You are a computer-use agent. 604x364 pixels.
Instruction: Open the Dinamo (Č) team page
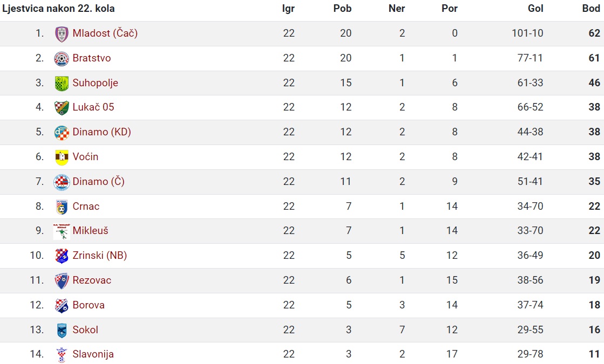coord(98,181)
